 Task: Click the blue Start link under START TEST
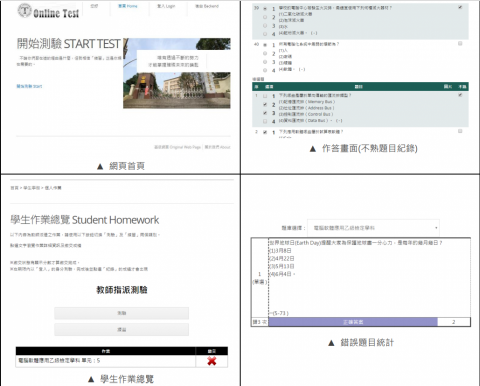29,86
